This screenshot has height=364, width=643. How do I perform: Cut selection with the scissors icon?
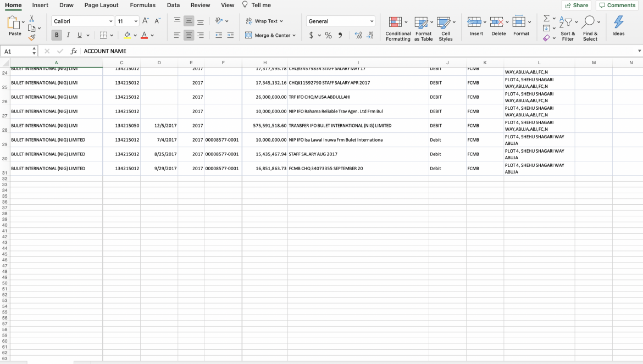(31, 19)
